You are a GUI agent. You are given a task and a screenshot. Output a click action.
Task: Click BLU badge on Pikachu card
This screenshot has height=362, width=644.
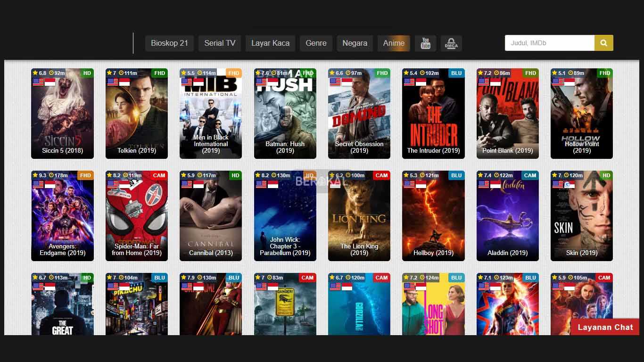coord(159,278)
